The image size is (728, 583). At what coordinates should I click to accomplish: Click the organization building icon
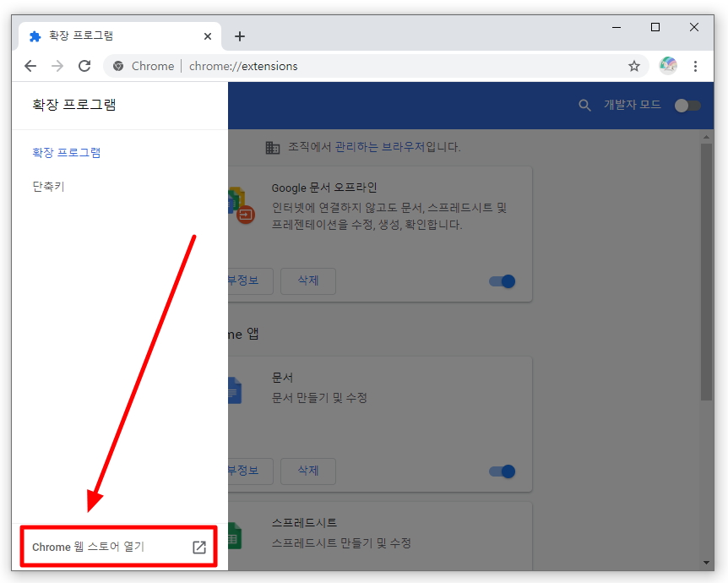pos(273,148)
